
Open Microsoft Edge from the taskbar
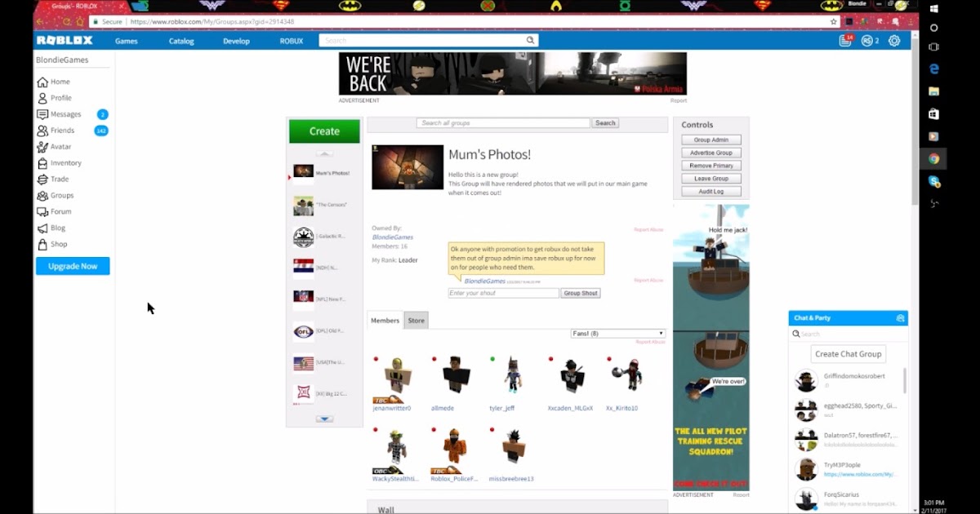(934, 69)
